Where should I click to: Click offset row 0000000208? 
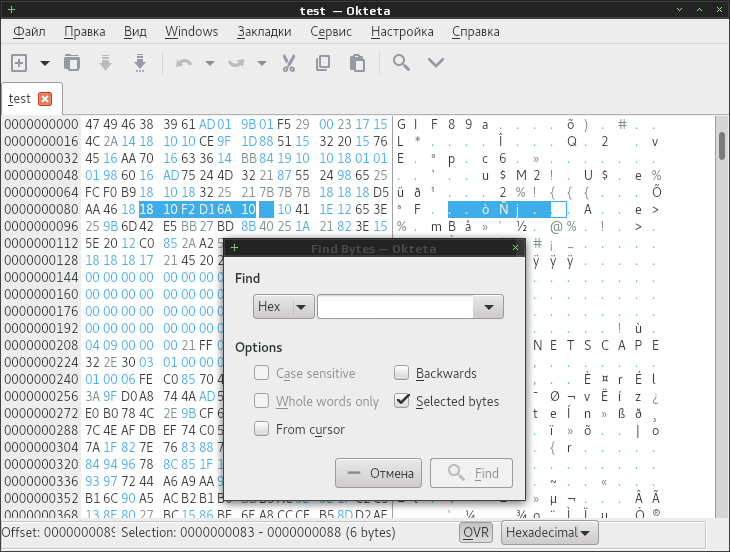pyautogui.click(x=41, y=345)
